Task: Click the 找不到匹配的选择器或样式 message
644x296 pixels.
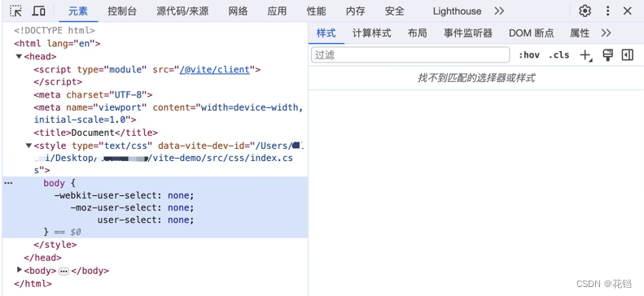Action: tap(476, 77)
